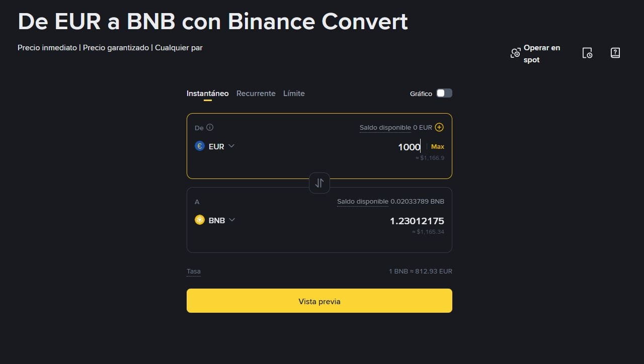
Task: Click the Operar en spot link
Action: tap(541, 54)
